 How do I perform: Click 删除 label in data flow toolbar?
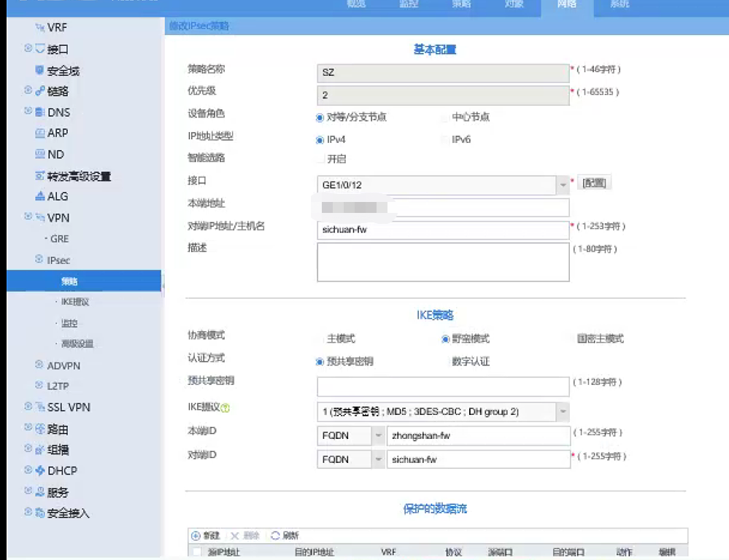click(251, 536)
